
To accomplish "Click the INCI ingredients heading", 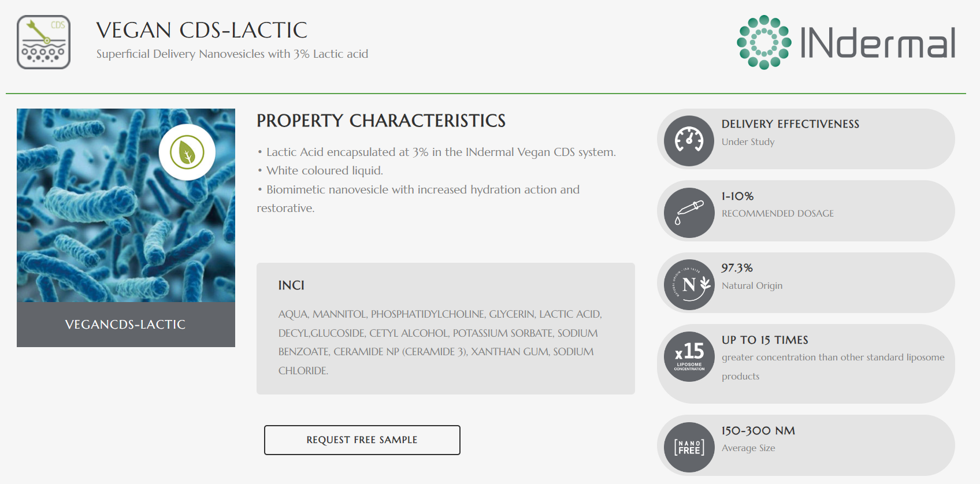I will 291,285.
